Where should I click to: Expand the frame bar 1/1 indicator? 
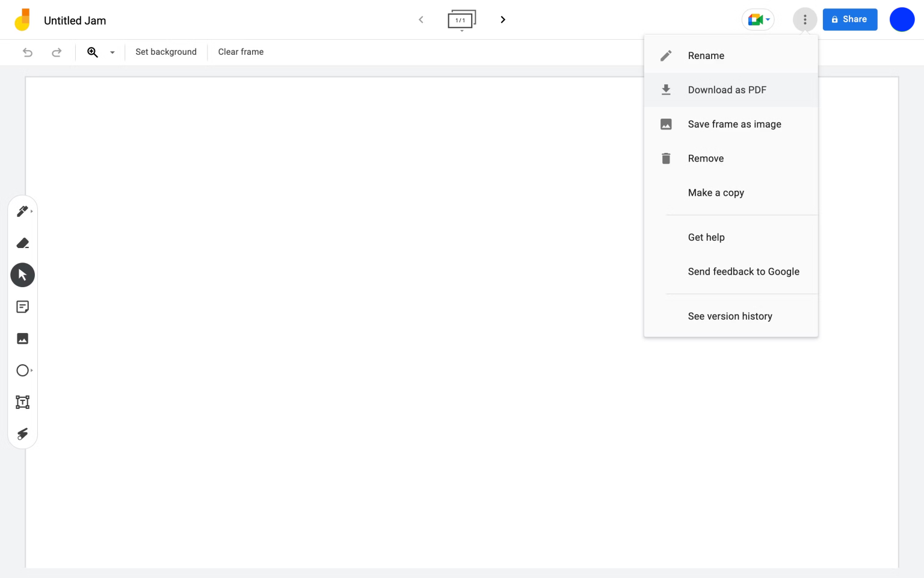click(x=461, y=20)
